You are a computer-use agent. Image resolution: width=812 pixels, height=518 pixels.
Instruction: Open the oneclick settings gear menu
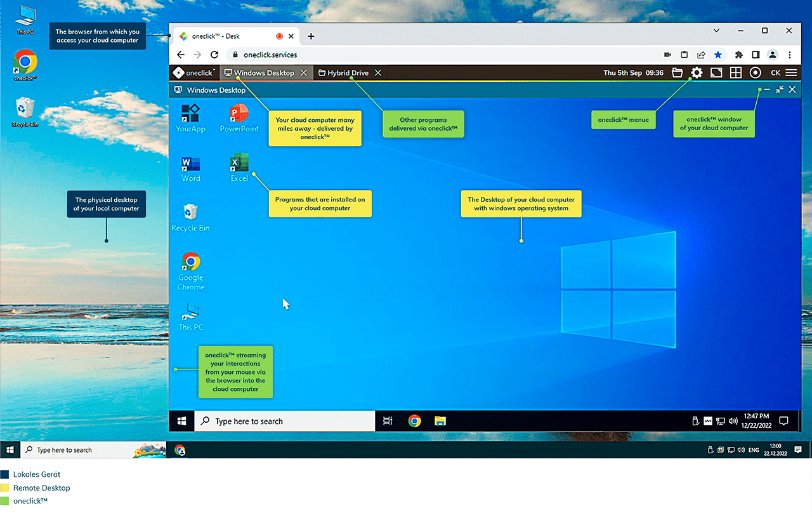697,73
